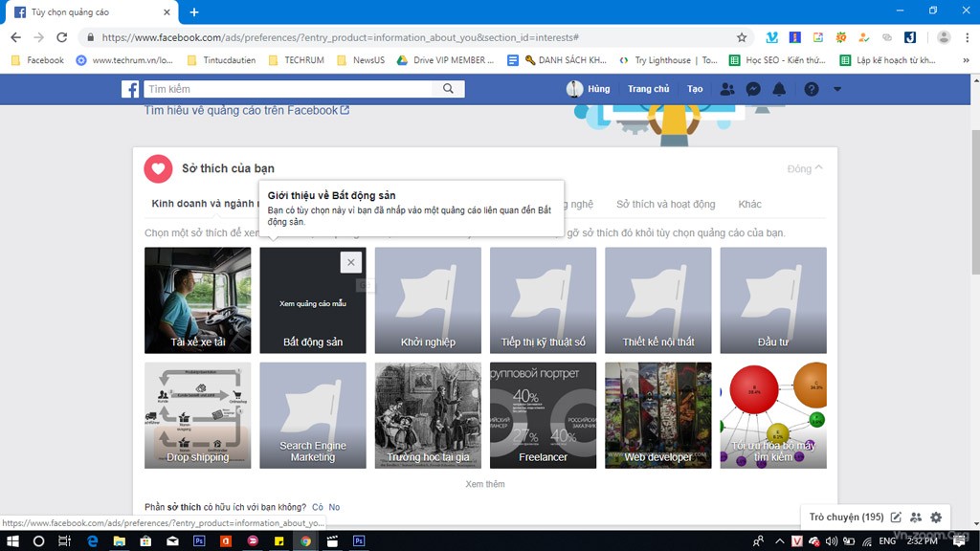
Task: Open the Trò chuyện (195) chat bar
Action: click(846, 518)
